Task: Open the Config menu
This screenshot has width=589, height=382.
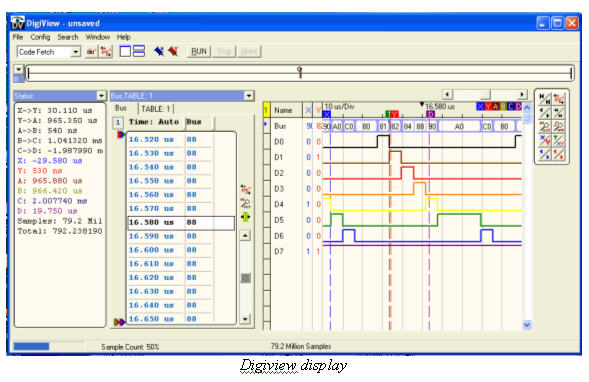Action: (40, 37)
